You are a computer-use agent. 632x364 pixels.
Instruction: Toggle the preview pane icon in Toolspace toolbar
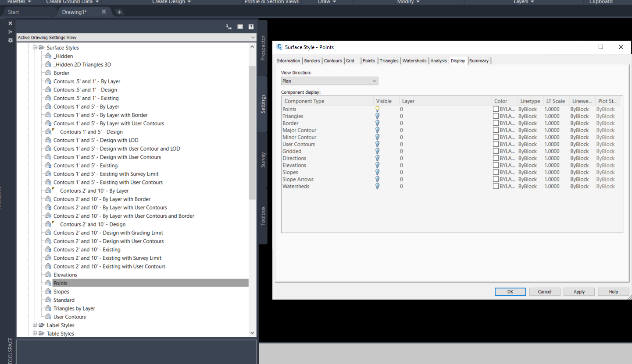point(240,26)
